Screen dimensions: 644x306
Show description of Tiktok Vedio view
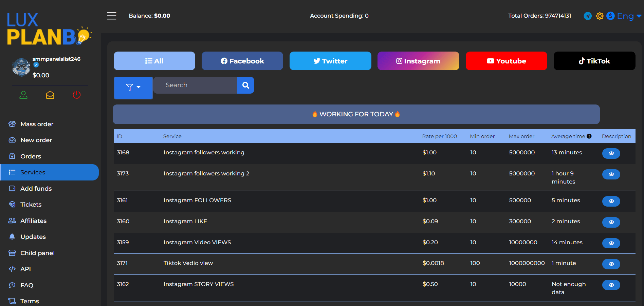(611, 264)
